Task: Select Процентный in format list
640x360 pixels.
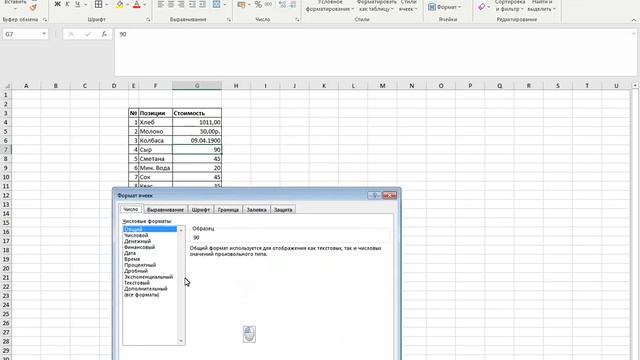Action: click(x=140, y=265)
